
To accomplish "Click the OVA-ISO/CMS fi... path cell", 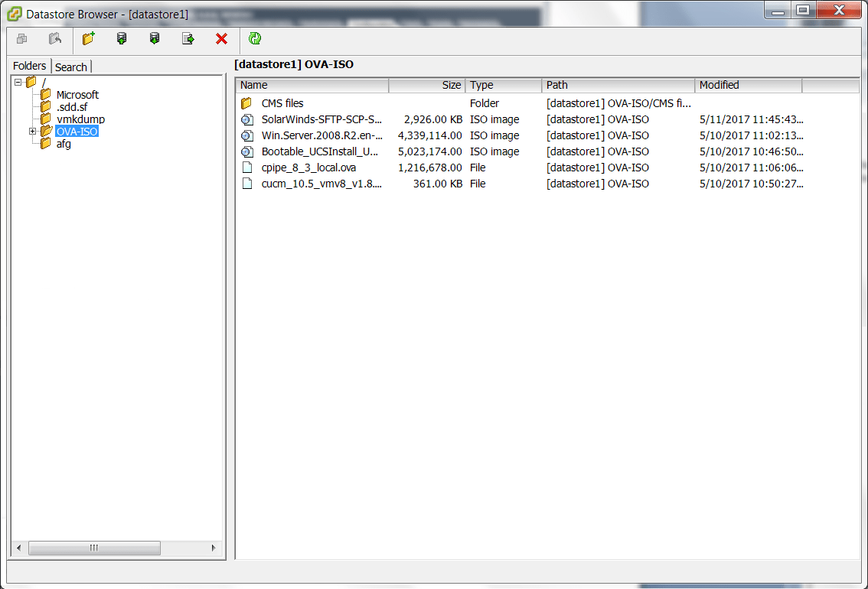I will (x=618, y=103).
